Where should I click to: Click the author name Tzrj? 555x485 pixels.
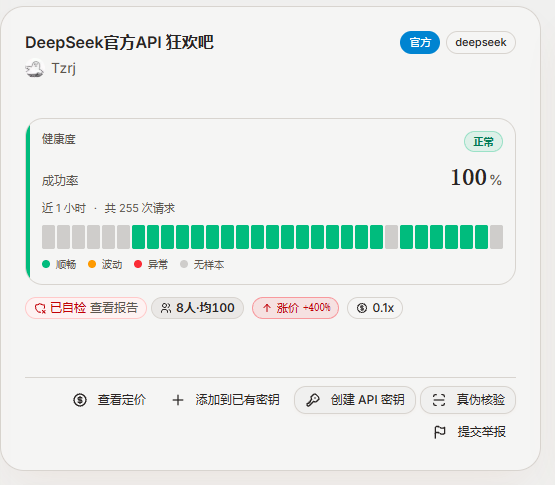64,68
